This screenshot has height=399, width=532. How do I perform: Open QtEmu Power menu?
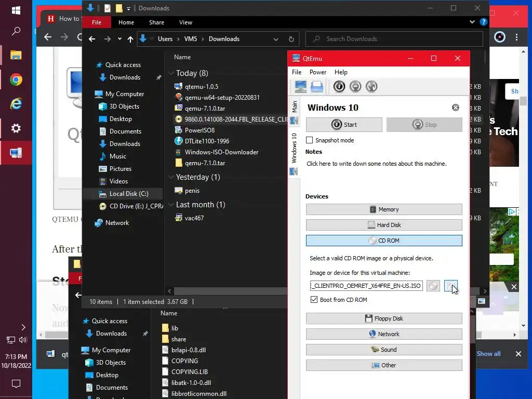click(x=318, y=72)
